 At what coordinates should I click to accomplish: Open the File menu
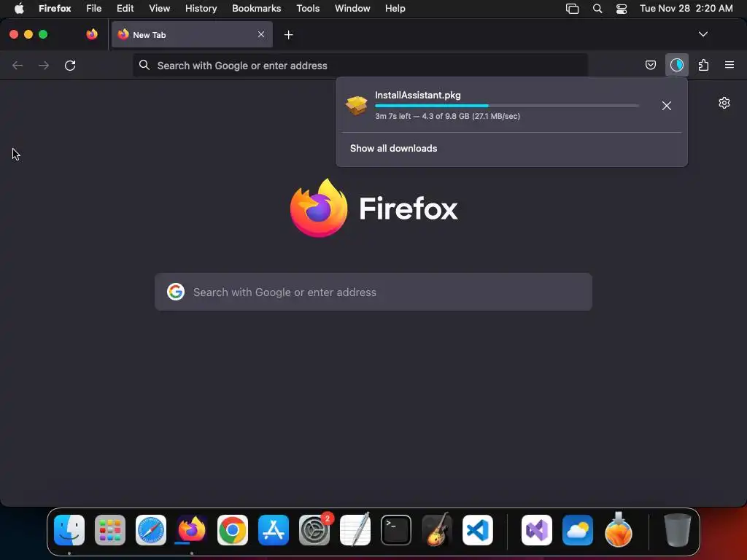[x=93, y=9]
